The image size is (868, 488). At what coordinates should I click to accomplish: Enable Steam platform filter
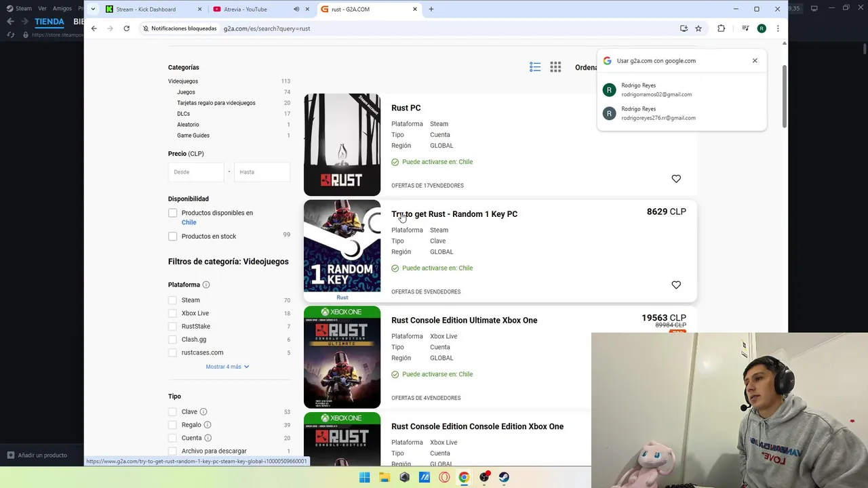[172, 300]
